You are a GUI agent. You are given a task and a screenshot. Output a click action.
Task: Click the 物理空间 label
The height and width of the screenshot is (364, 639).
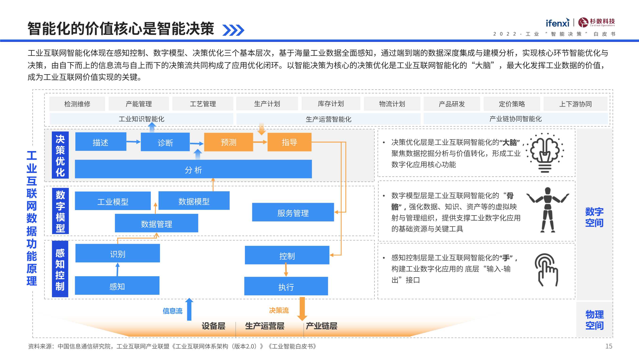click(594, 320)
